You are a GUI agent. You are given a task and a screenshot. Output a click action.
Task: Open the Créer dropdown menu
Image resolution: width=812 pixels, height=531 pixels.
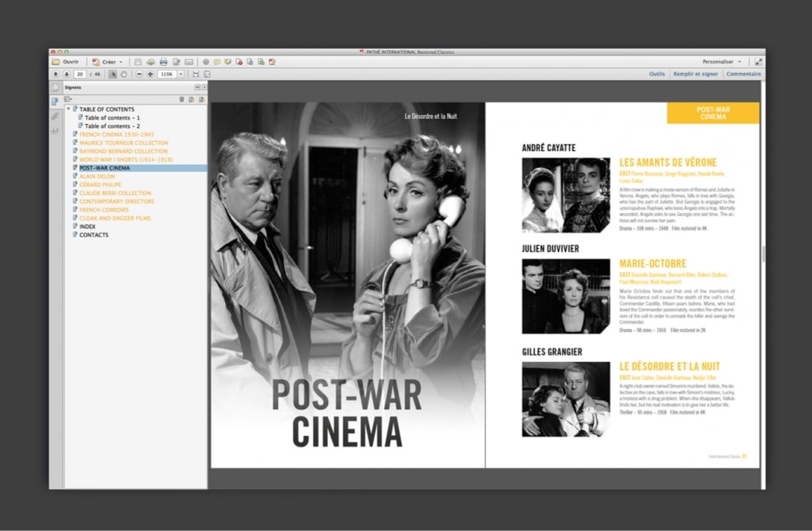[109, 61]
